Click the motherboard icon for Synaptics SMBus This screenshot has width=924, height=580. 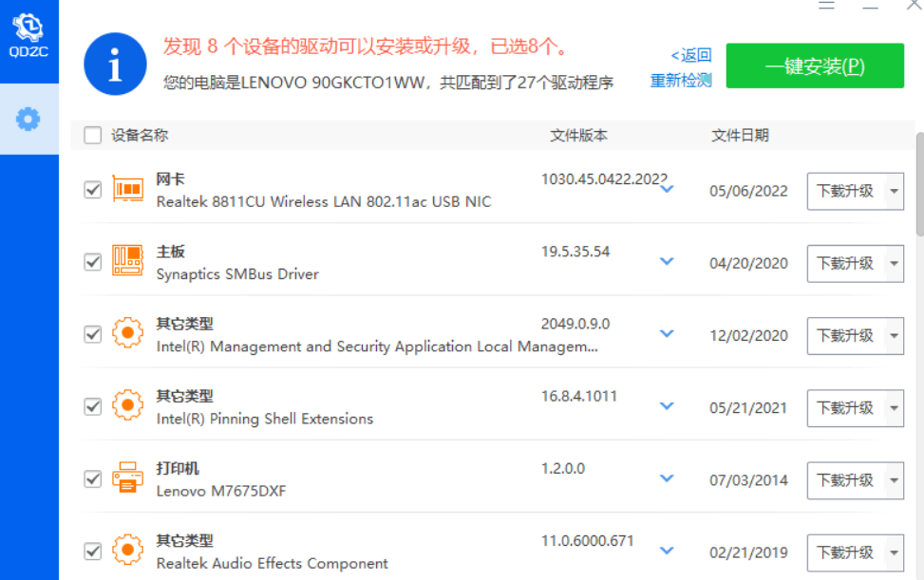tap(128, 261)
